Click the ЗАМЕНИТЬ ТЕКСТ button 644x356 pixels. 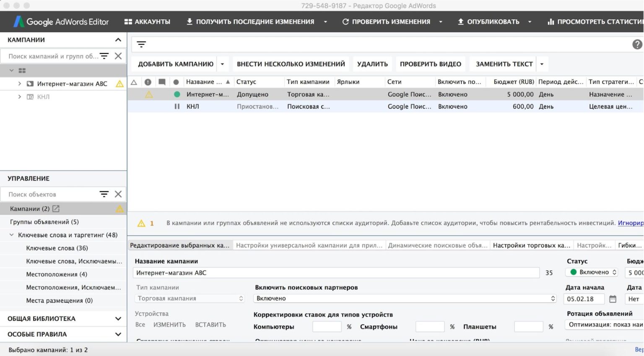[504, 64]
